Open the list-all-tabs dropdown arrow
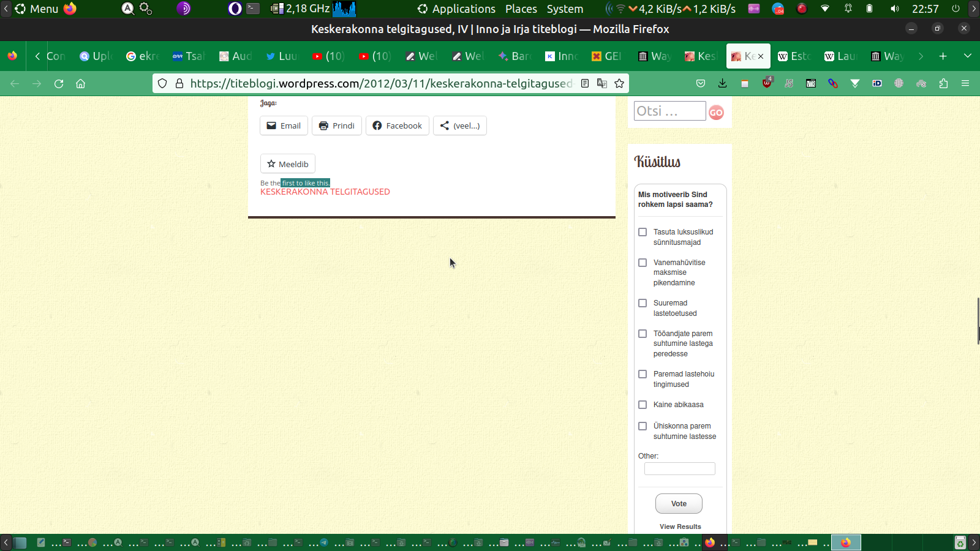 pos(968,56)
